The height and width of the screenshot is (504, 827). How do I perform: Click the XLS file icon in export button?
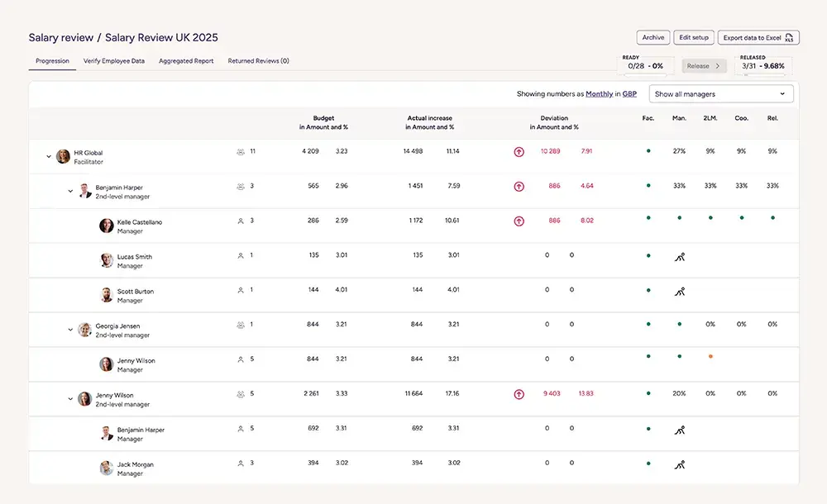click(790, 38)
